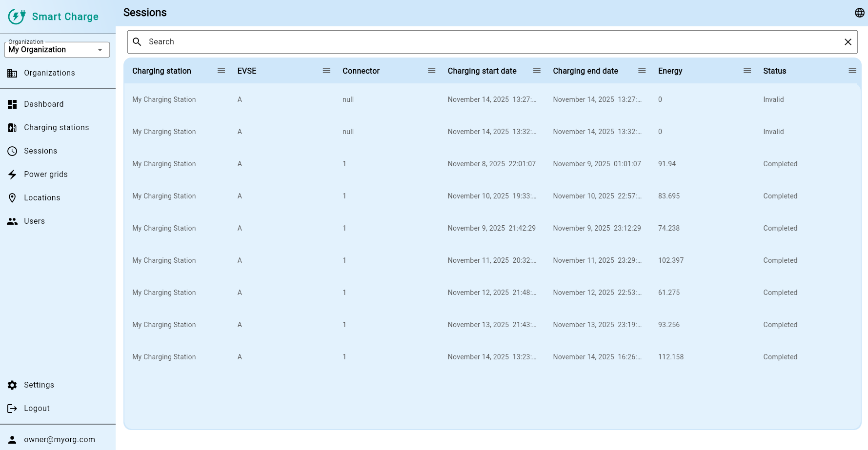
Task: Click the Smart Charge logo
Action: click(53, 16)
